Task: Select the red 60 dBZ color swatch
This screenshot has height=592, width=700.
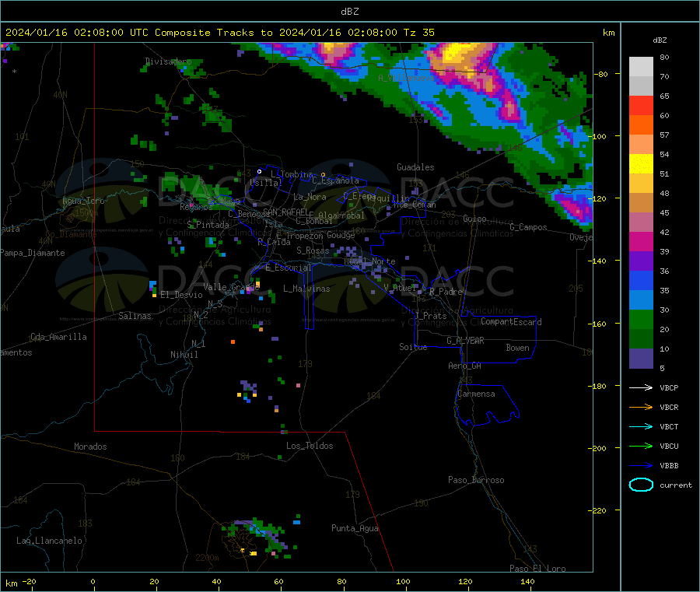Action: point(641,105)
